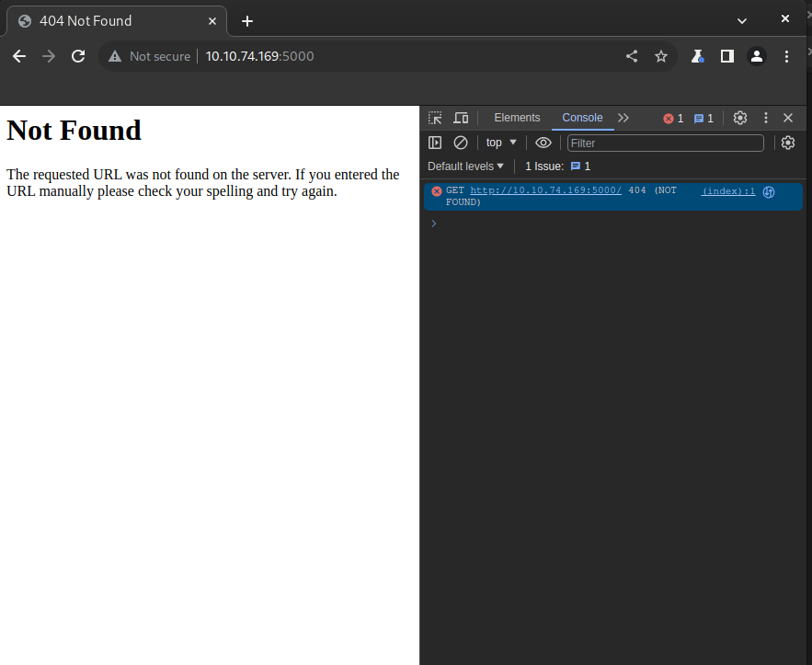Bookmark this page with the star
This screenshot has height=665, width=812.
coord(661,56)
